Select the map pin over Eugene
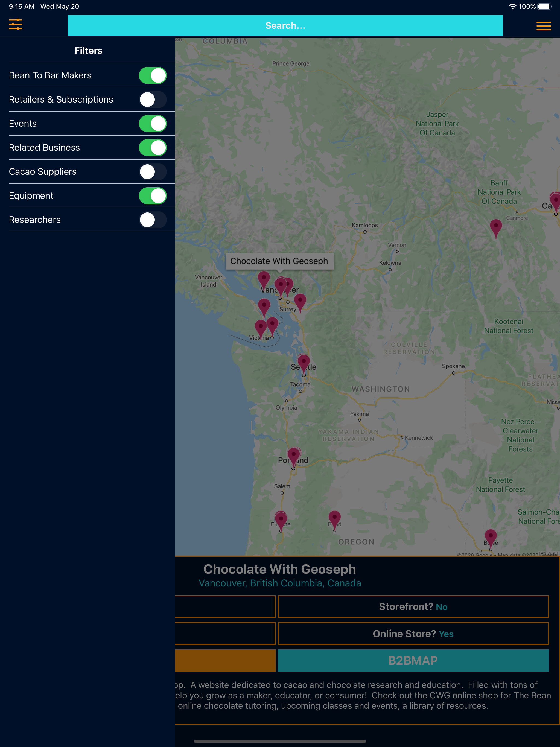Viewport: 560px width, 747px height. coord(281,521)
